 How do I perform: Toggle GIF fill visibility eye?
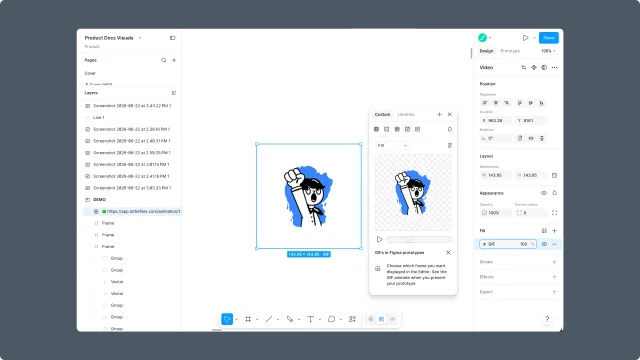pos(544,244)
